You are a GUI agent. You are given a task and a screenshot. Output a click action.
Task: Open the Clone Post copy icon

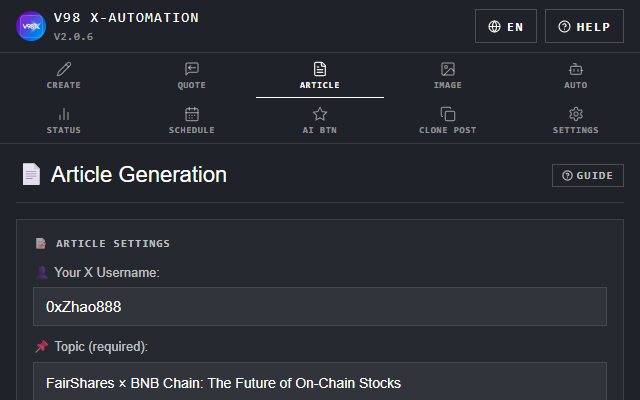click(x=448, y=114)
